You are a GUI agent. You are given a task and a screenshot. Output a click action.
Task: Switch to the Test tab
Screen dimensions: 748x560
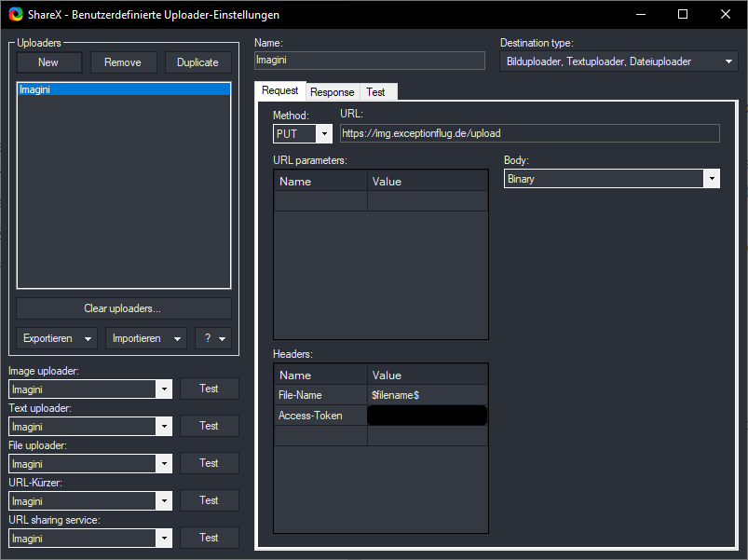(377, 92)
